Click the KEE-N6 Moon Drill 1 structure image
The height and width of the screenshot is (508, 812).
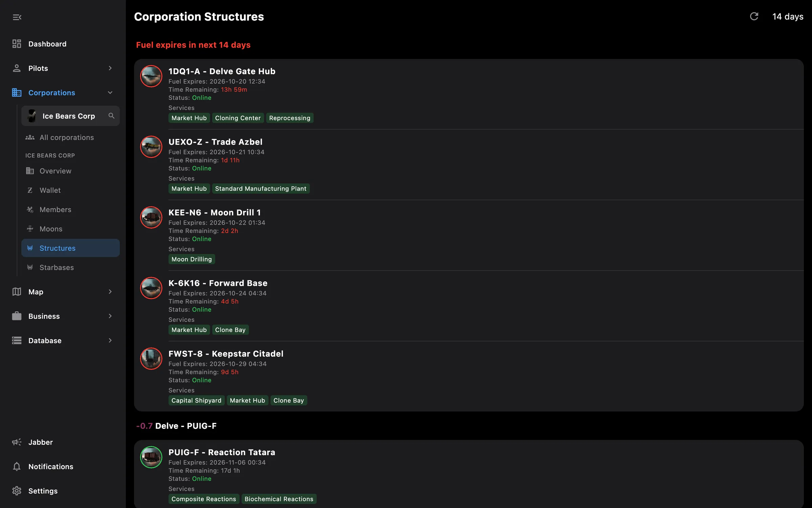point(151,217)
